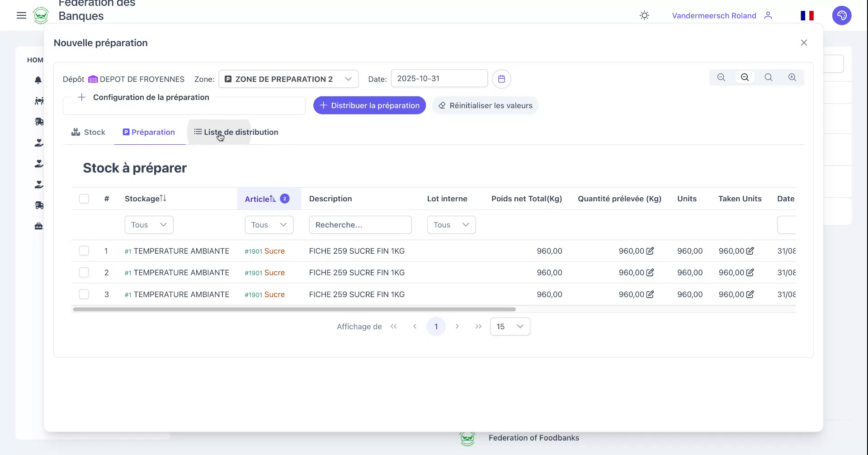Viewport: 868px width, 455px height.
Task: Open the toolbox icon at sidebar bottom
Action: click(38, 226)
